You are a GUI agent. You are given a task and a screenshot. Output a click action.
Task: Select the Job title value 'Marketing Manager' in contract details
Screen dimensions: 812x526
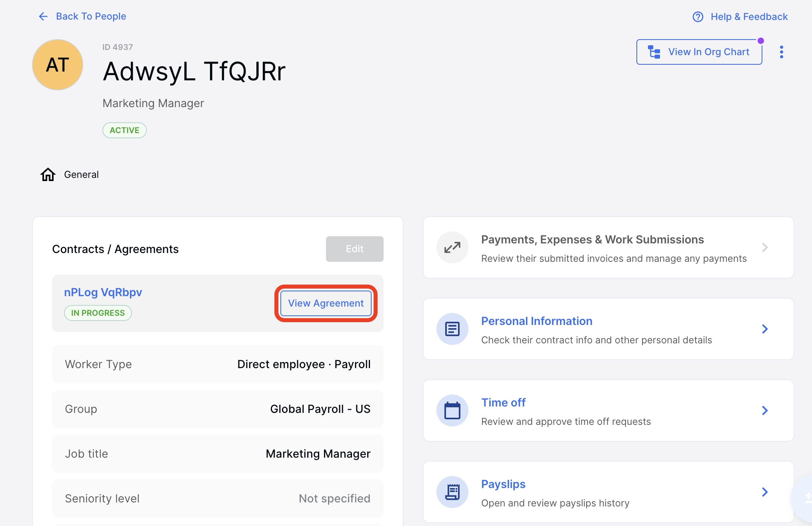(x=318, y=454)
